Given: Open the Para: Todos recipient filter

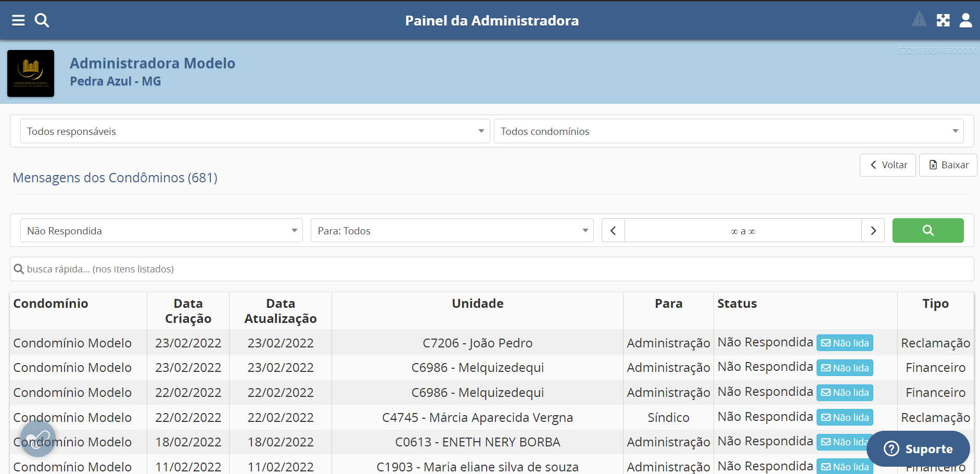Looking at the screenshot, I should pyautogui.click(x=452, y=231).
